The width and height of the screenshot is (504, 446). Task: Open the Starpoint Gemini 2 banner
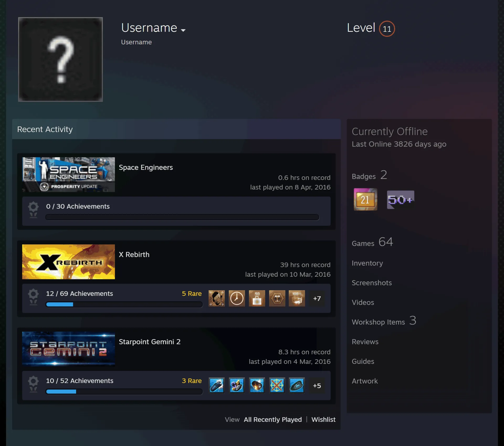[69, 349]
